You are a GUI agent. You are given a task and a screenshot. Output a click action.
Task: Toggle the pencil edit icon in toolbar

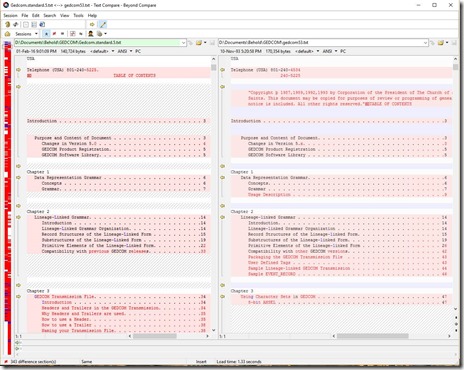(103, 24)
